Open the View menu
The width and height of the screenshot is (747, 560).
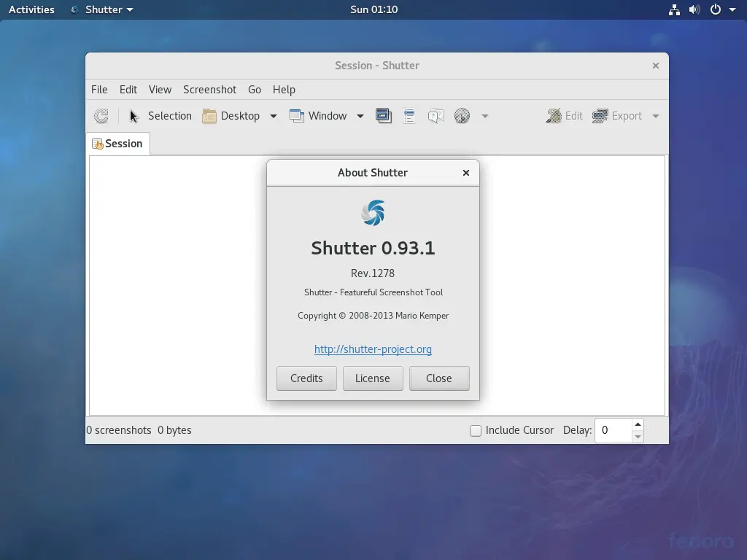click(160, 90)
